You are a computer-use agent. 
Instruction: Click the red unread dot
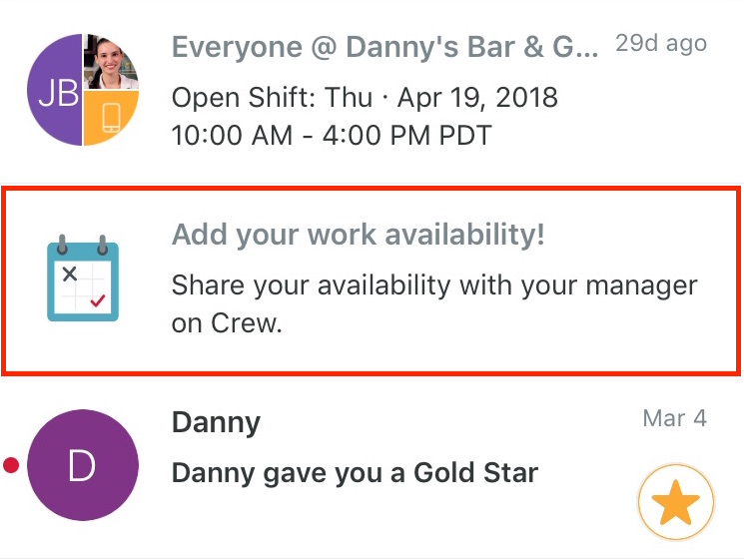[x=11, y=465]
